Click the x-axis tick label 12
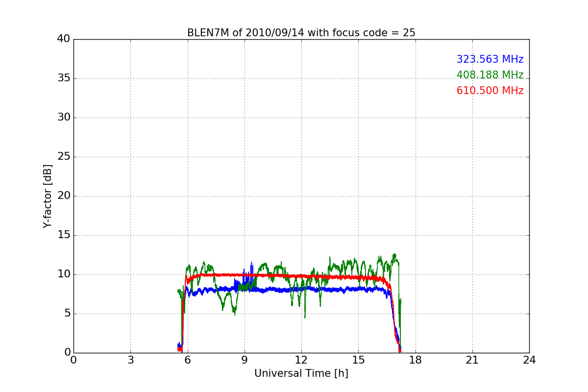Screen dimensions: 588x392 tap(301, 360)
